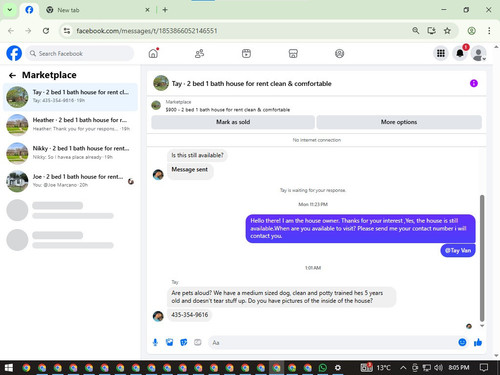Reload the page in browser

[x=46, y=31]
